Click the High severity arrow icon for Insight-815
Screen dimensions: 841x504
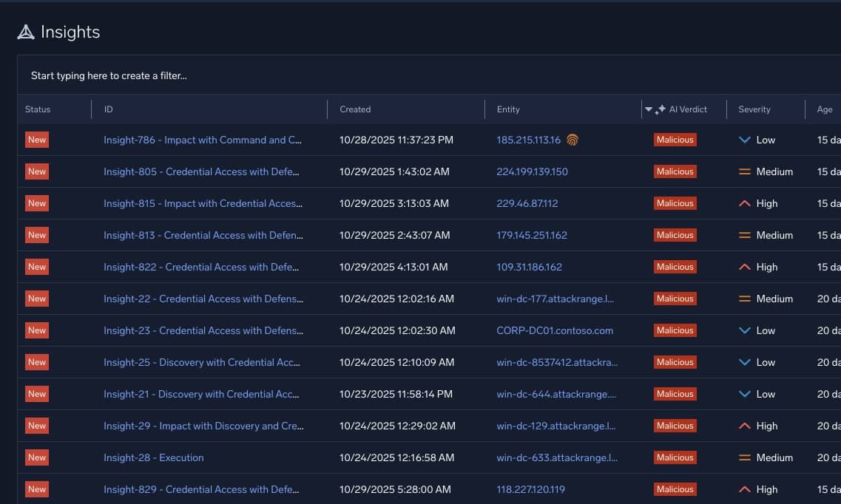coord(745,203)
